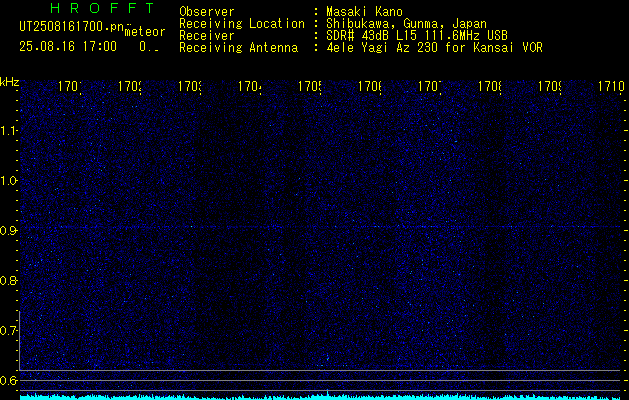Click the 1701 time marker
The height and width of the screenshot is (400, 629).
pos(70,86)
